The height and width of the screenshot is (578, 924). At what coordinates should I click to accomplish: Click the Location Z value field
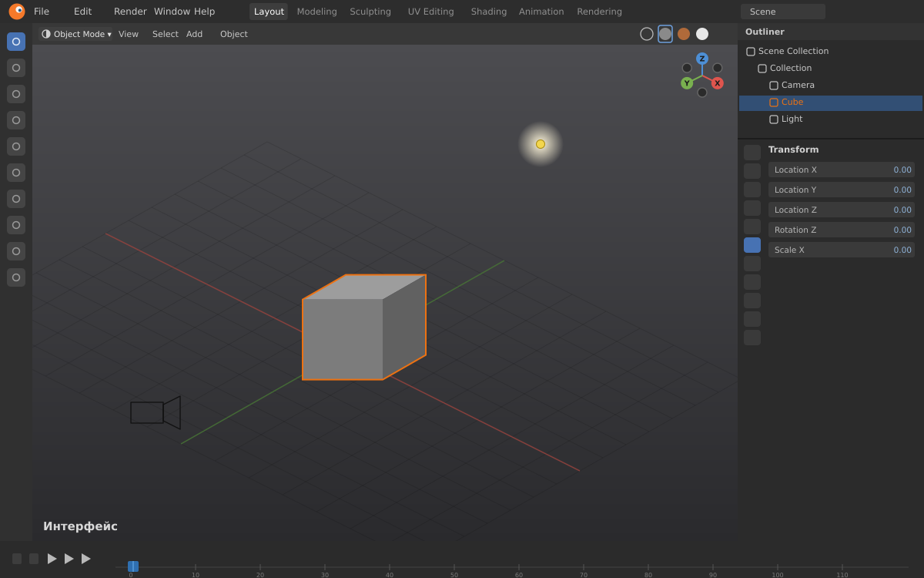click(842, 210)
